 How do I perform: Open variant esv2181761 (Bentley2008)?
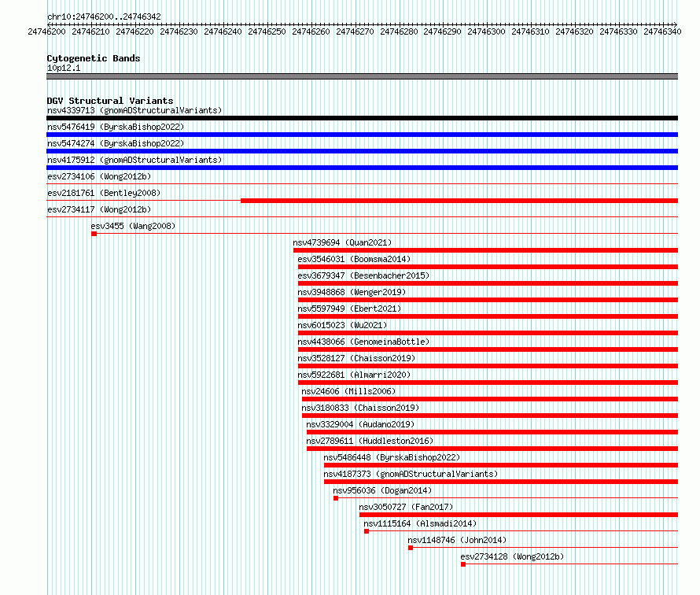pyautogui.click(x=104, y=193)
